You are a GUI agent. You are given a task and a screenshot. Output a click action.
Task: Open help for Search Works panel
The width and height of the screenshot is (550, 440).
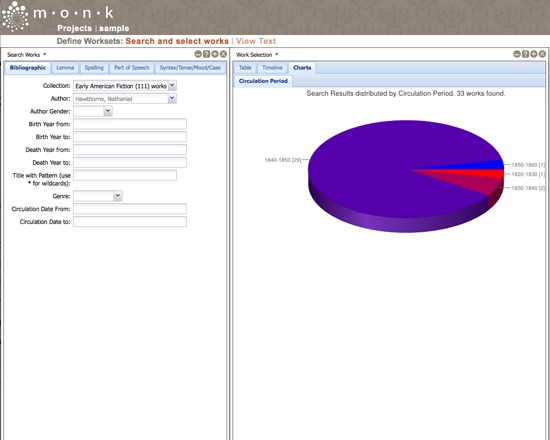coord(207,54)
